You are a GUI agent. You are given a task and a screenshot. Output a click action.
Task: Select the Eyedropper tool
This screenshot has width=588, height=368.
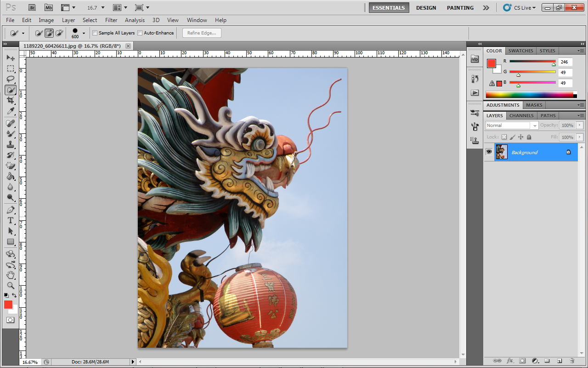11,111
